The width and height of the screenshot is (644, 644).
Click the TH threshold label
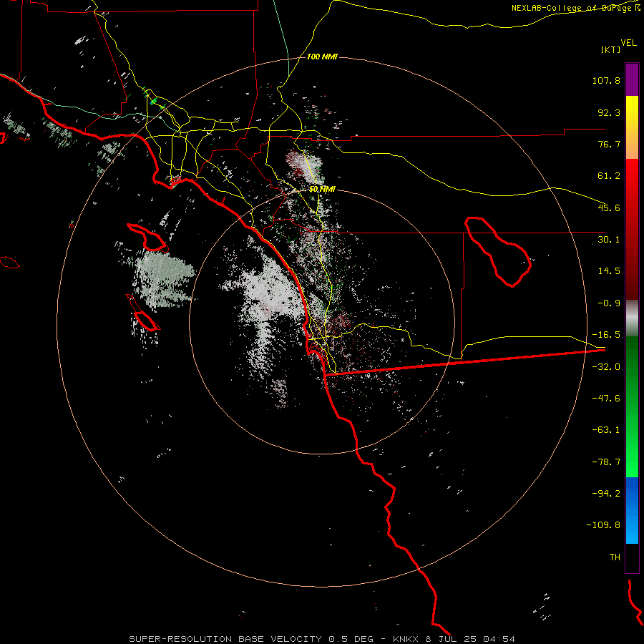coord(615,557)
